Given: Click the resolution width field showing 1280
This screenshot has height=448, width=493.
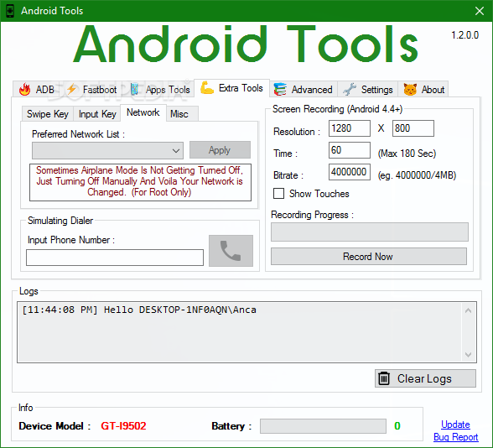Looking at the screenshot, I should [350, 128].
